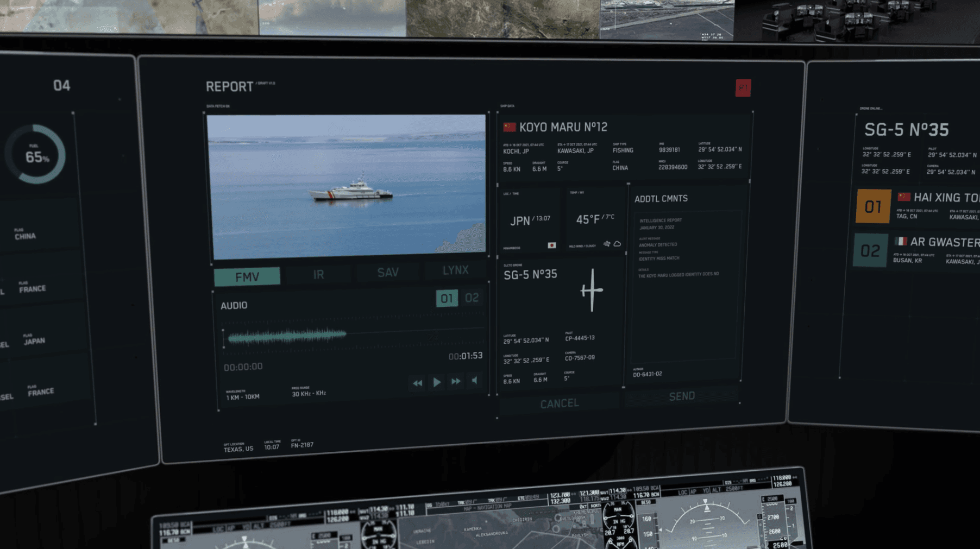Click the flag beside HAI XING
Screen dimensions: 980x549
click(904, 197)
